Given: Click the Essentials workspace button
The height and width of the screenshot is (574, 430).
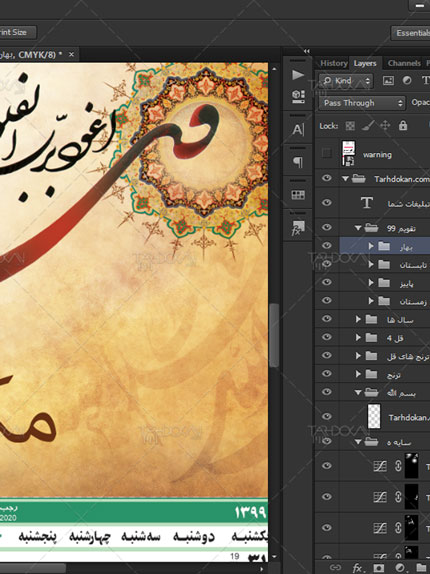Looking at the screenshot, I should pyautogui.click(x=412, y=33).
